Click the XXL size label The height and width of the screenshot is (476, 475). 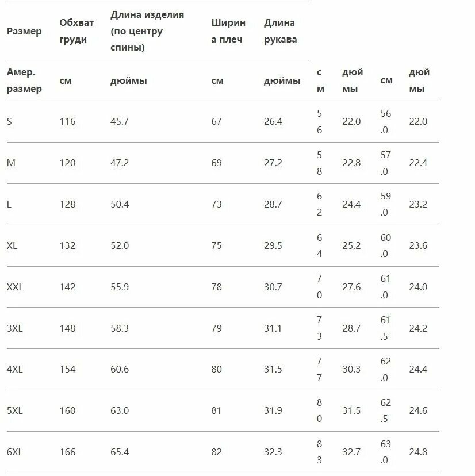15,287
